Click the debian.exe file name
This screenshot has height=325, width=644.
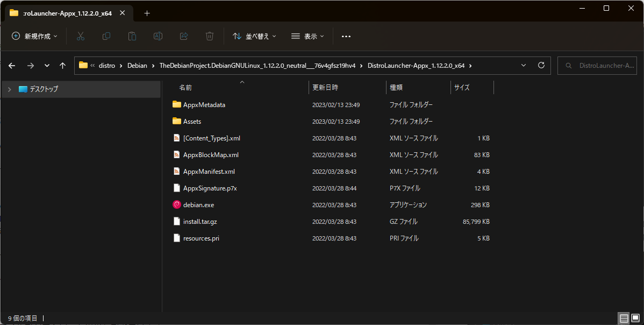click(x=199, y=205)
